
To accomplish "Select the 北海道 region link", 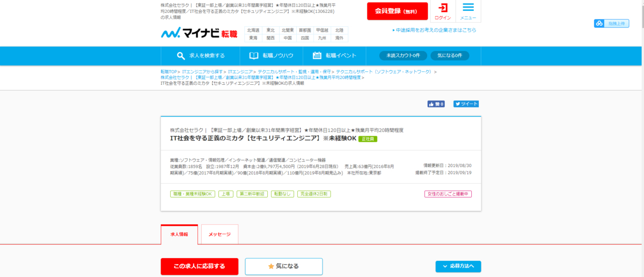I will point(253,31).
